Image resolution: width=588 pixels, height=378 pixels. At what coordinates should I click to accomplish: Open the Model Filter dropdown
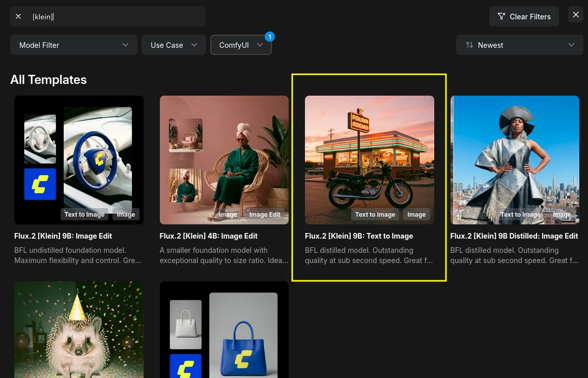74,45
